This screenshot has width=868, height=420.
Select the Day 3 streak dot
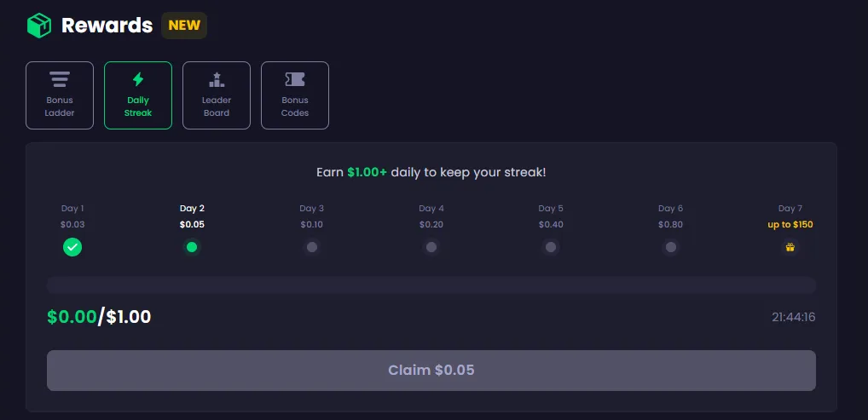[x=312, y=247]
